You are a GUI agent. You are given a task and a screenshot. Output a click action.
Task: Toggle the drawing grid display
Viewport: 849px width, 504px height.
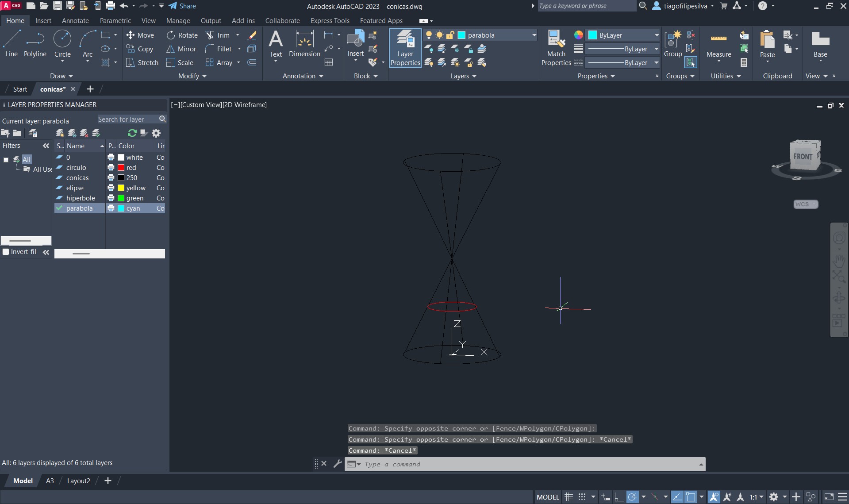(x=569, y=497)
